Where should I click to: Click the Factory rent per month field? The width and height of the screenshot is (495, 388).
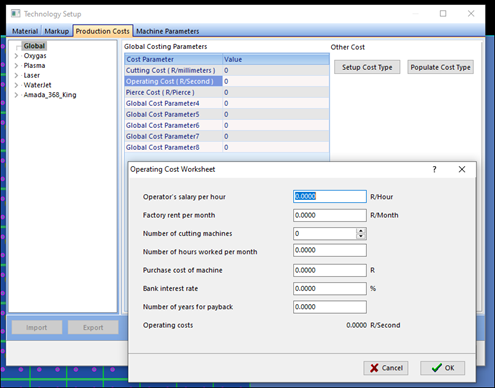click(330, 215)
